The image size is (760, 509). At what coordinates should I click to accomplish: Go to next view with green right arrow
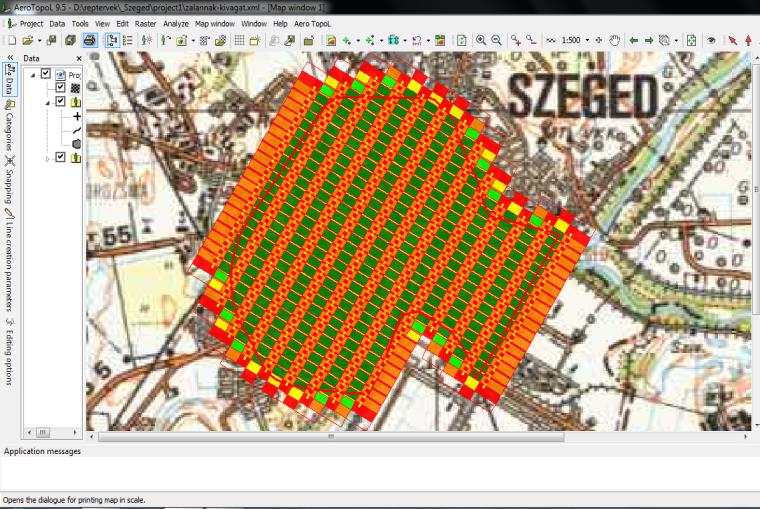[649, 41]
